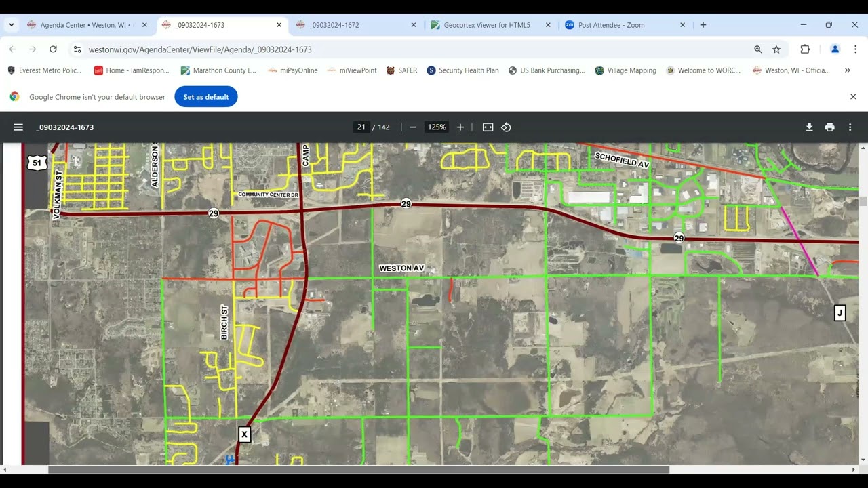Click the address bar URL field
This screenshot has height=488, width=868.
(x=414, y=49)
